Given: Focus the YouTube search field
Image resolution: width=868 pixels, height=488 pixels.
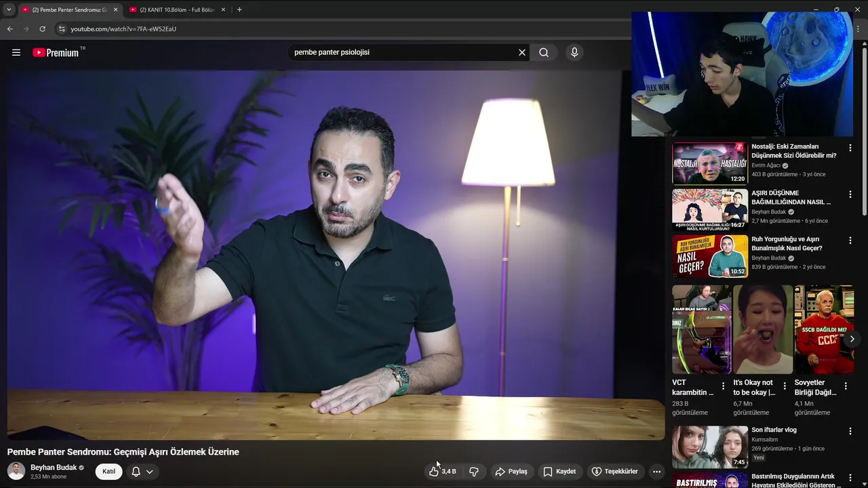Looking at the screenshot, I should pos(404,52).
